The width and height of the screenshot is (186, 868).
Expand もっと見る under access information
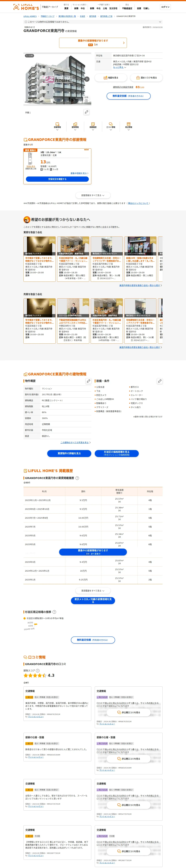pyautogui.click(x=120, y=67)
